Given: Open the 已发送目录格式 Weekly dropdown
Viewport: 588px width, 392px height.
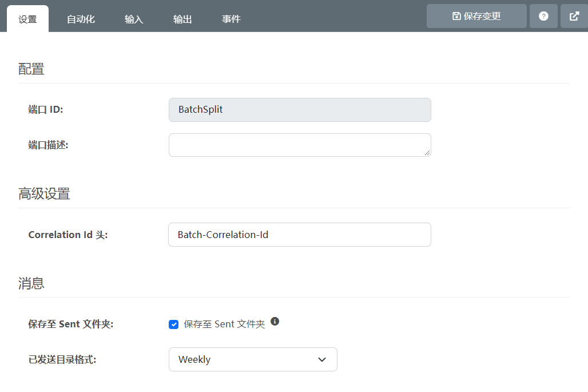Looking at the screenshot, I should coord(253,359).
